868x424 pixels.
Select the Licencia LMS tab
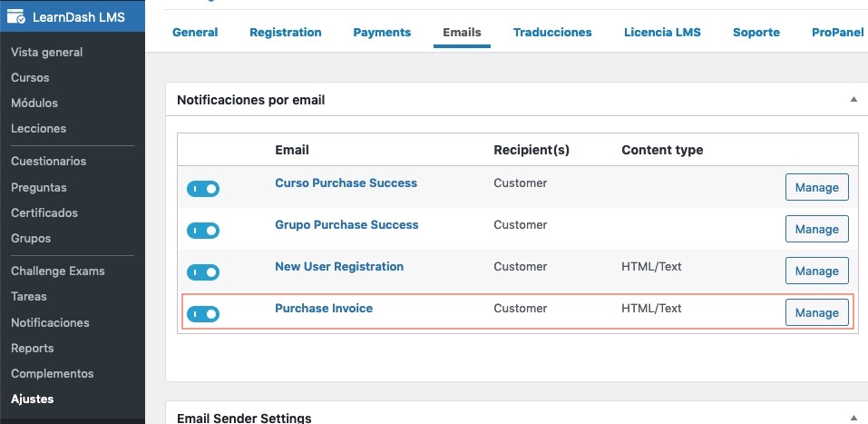pos(662,32)
